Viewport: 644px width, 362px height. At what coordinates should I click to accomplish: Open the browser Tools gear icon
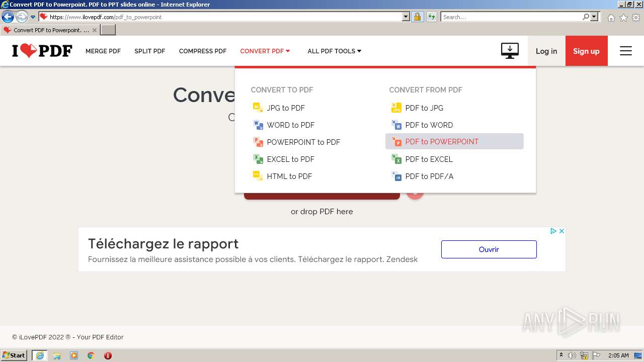coord(636,18)
